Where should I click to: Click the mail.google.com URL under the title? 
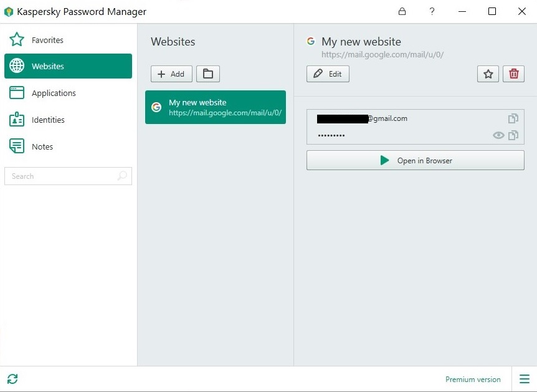(383, 54)
